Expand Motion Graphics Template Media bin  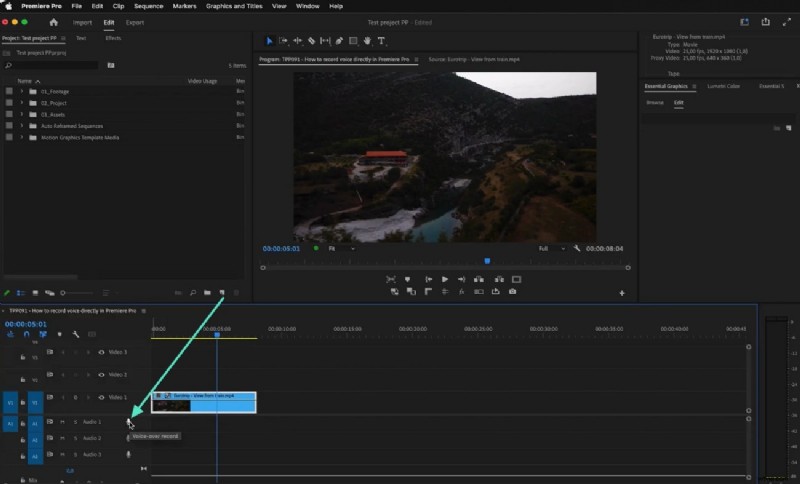[21, 137]
